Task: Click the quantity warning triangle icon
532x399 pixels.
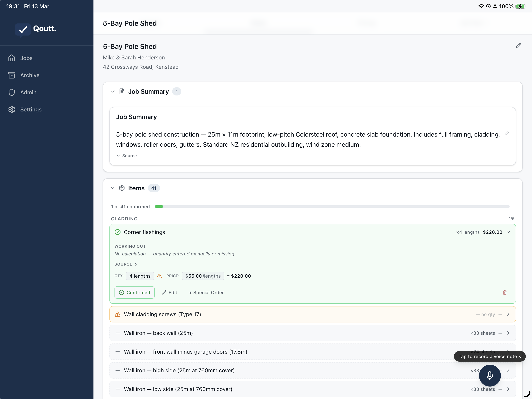Action: (159, 276)
